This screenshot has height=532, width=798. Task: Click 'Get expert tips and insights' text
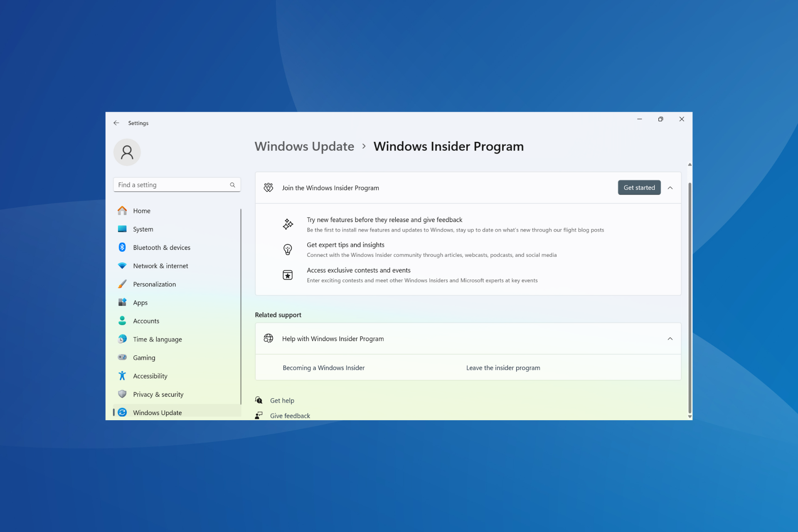coord(345,245)
